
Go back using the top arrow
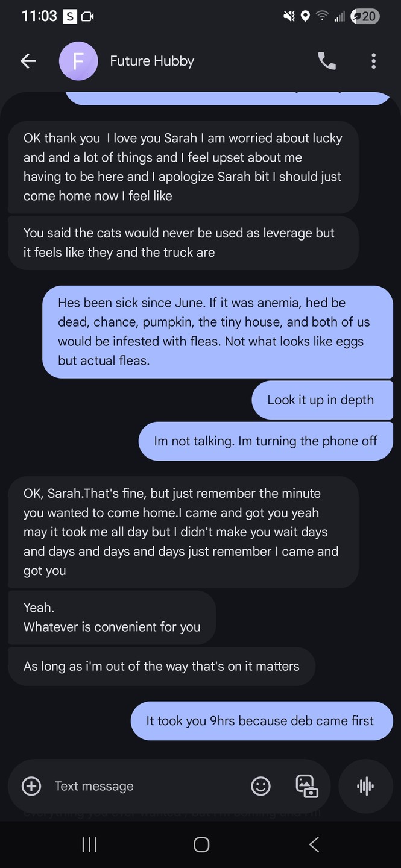coord(28,61)
